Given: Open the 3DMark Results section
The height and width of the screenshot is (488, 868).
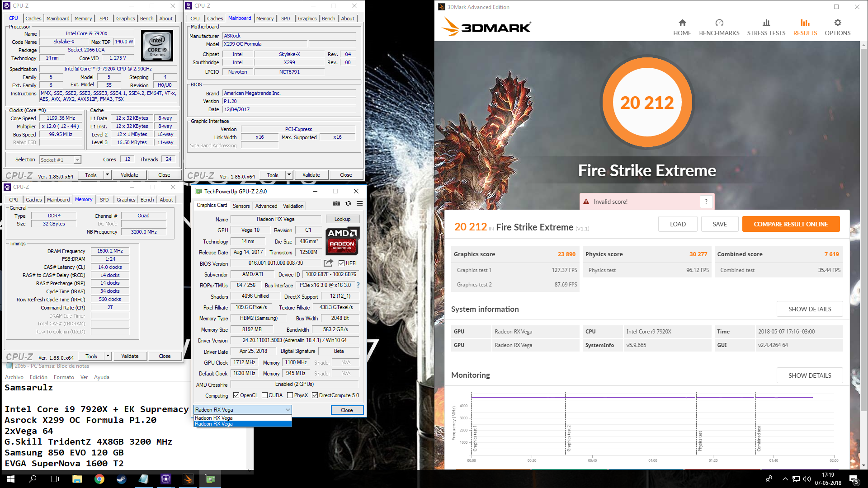Looking at the screenshot, I should (x=805, y=28).
